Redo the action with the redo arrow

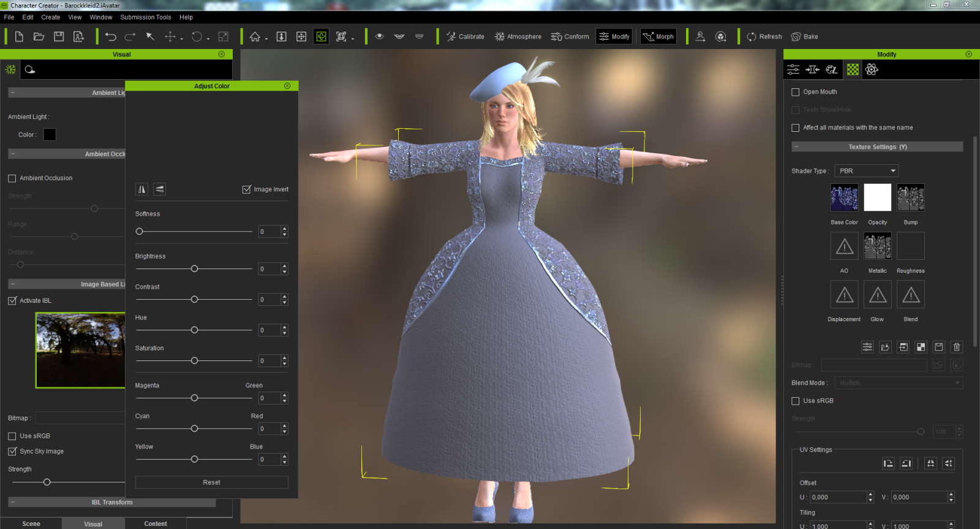[x=130, y=37]
